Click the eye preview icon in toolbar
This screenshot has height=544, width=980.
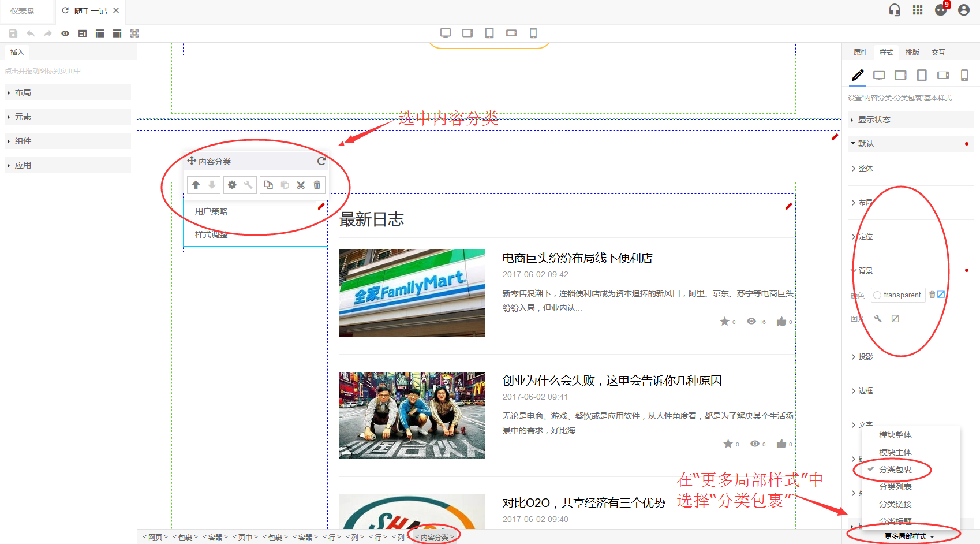click(65, 33)
